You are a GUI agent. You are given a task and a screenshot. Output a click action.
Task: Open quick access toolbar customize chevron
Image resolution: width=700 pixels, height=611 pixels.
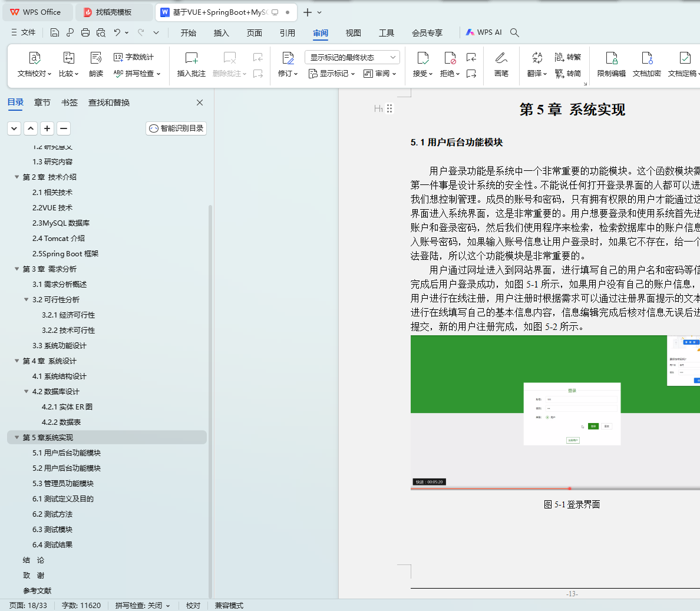pos(156,32)
